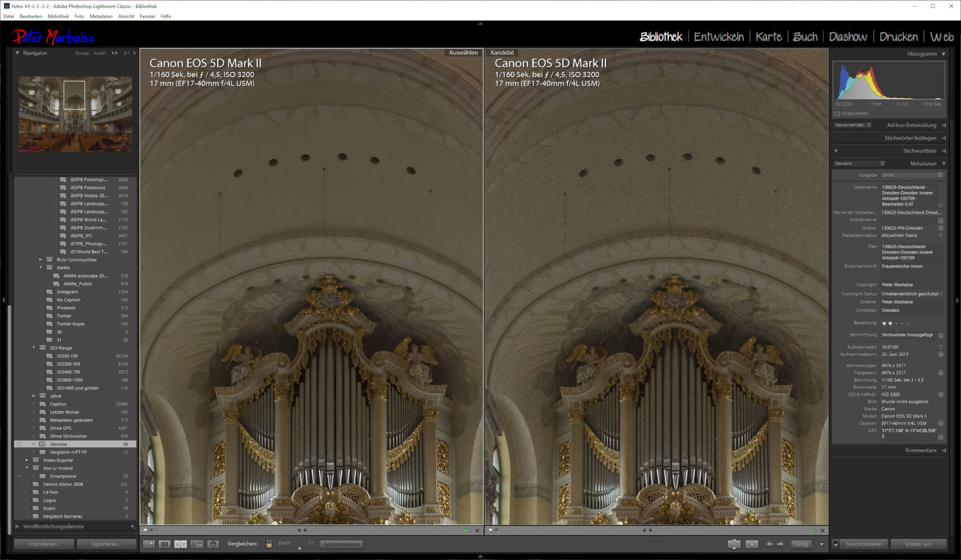
Task: Close the Kandidat image with X
Action: pyautogui.click(x=822, y=530)
